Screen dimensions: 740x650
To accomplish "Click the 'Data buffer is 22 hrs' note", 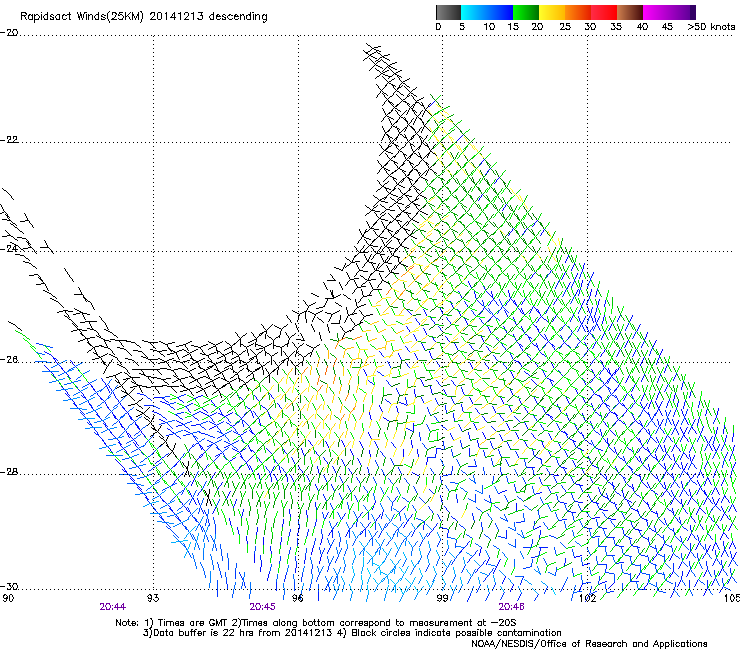I will (352, 633).
